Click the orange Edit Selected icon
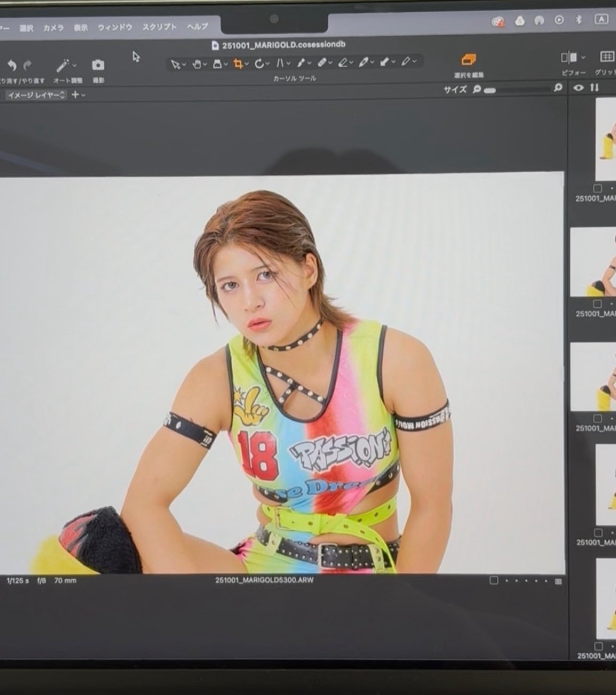The width and height of the screenshot is (616, 695). (468, 59)
